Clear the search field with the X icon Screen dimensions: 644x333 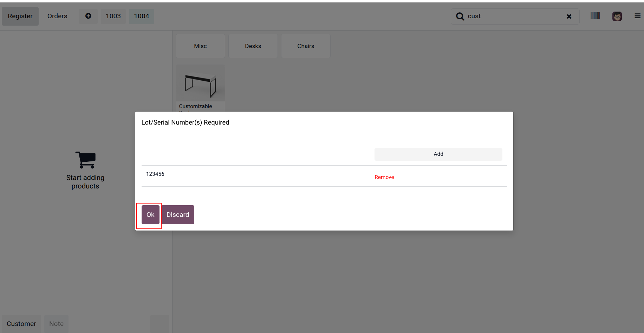coord(569,16)
